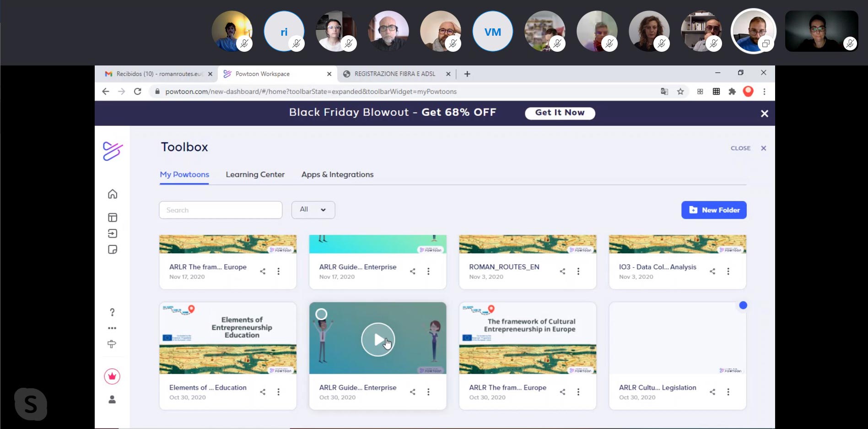Bookmark this page with the star icon

(x=680, y=92)
